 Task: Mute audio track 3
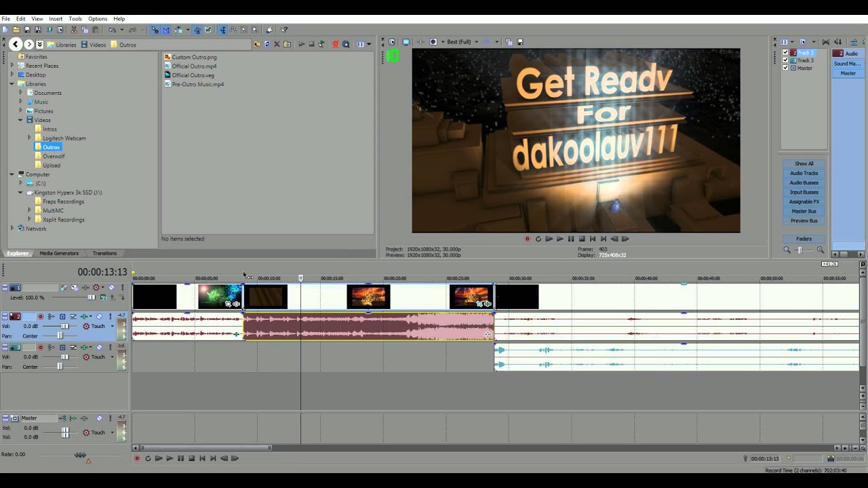click(x=99, y=347)
